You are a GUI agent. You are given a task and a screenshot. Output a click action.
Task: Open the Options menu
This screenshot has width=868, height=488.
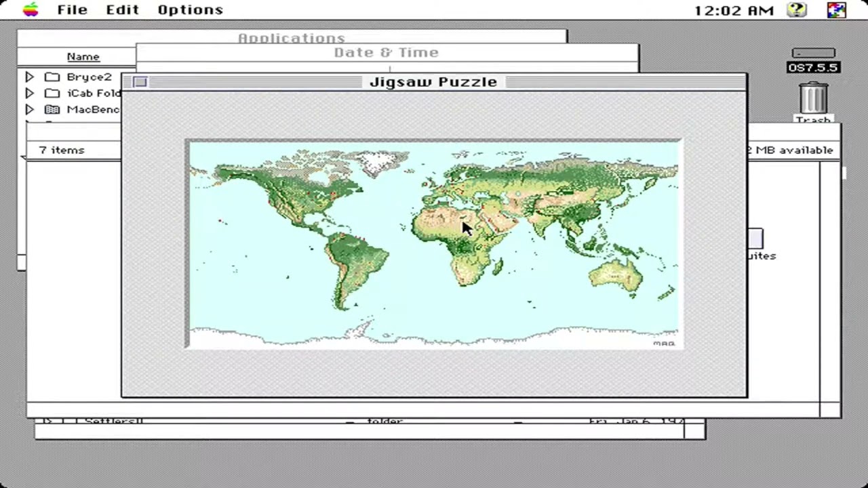pyautogui.click(x=190, y=9)
